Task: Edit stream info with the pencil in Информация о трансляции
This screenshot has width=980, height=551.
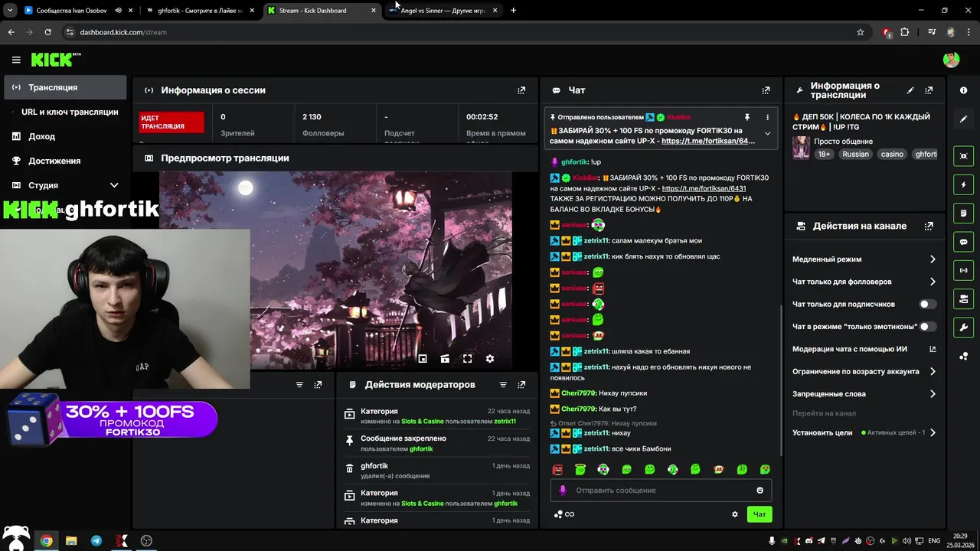Action: 910,90
